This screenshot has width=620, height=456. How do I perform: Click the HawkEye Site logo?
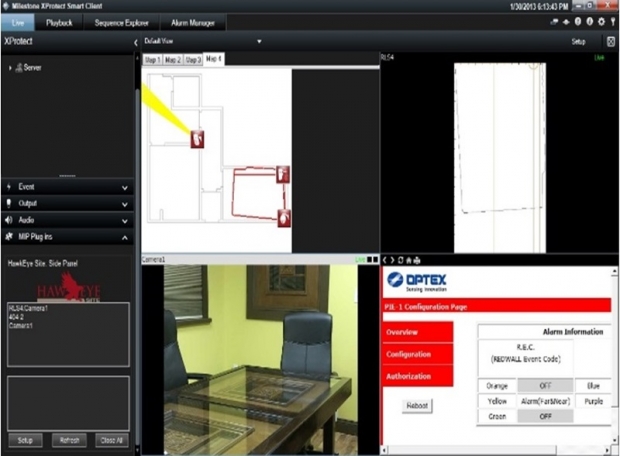[69, 287]
